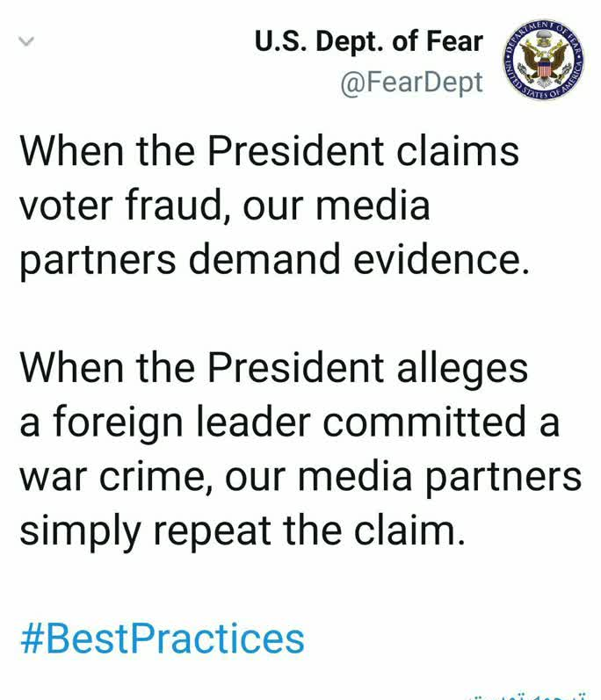601x700 pixels.
Task: Click the line "simply repeat the claim."
Action: 243,531
